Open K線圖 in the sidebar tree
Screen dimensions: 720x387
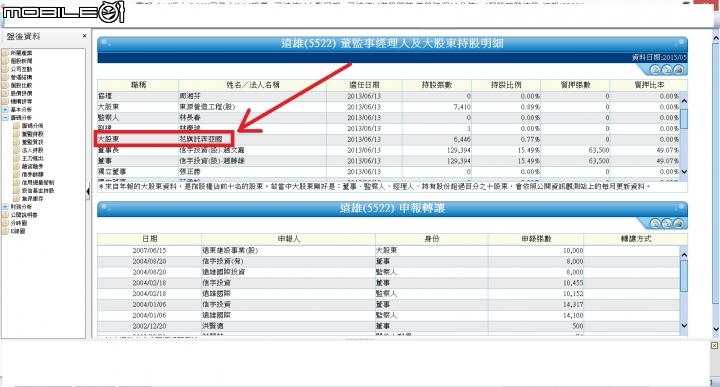pos(18,231)
